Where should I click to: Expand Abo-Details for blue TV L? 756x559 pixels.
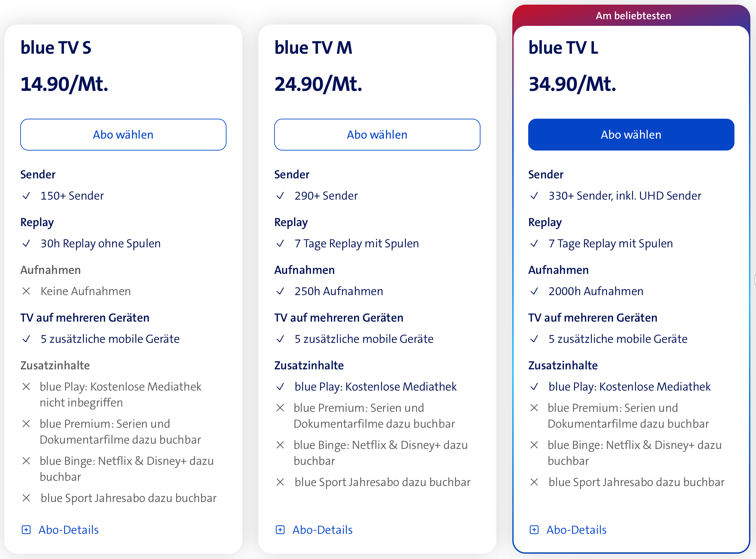coord(577,530)
